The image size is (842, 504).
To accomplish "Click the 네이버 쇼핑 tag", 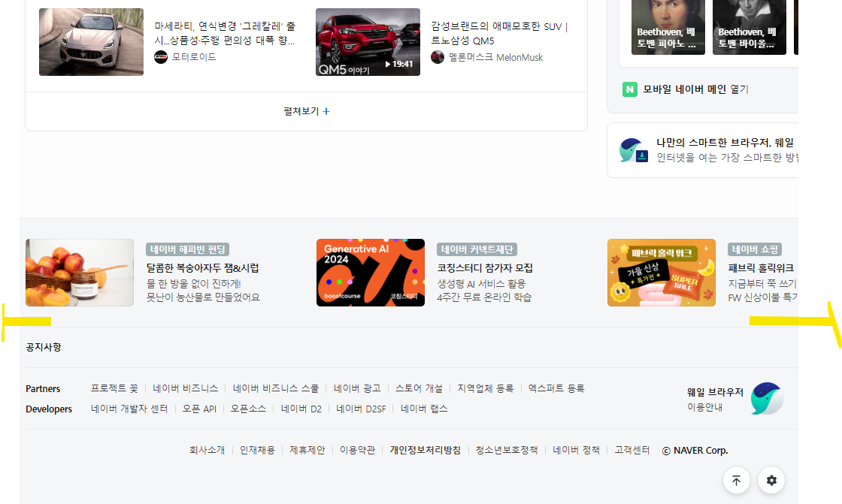I will [x=755, y=249].
